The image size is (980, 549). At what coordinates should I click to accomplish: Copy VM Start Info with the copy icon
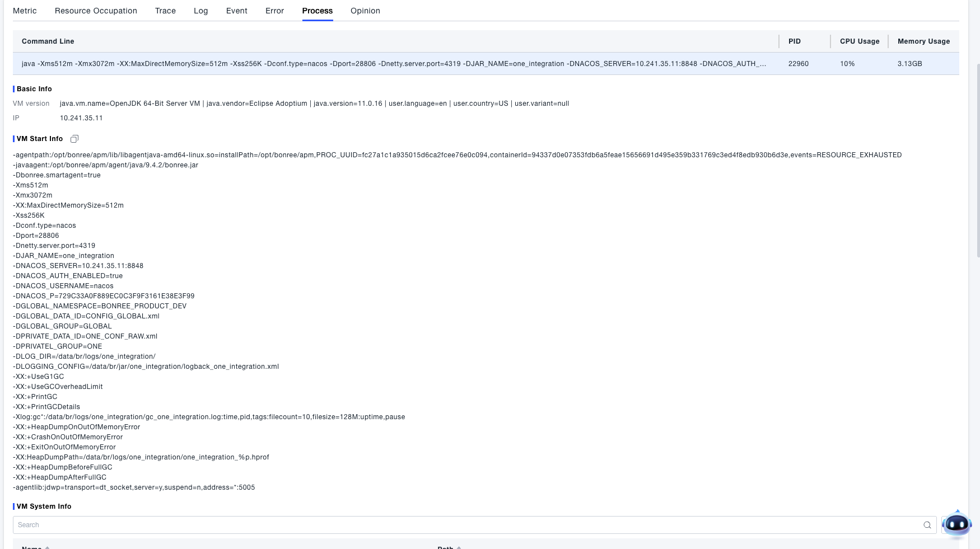click(x=74, y=139)
